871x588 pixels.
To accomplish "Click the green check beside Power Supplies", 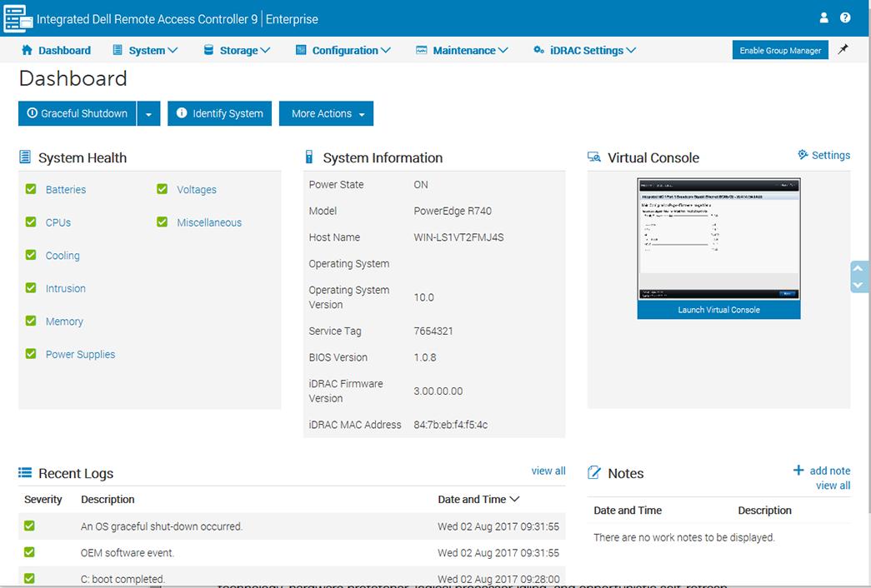I will point(31,354).
